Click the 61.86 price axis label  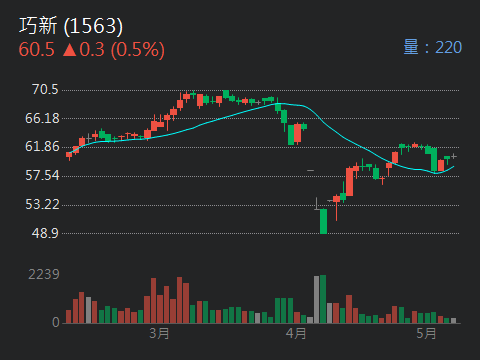point(42,147)
